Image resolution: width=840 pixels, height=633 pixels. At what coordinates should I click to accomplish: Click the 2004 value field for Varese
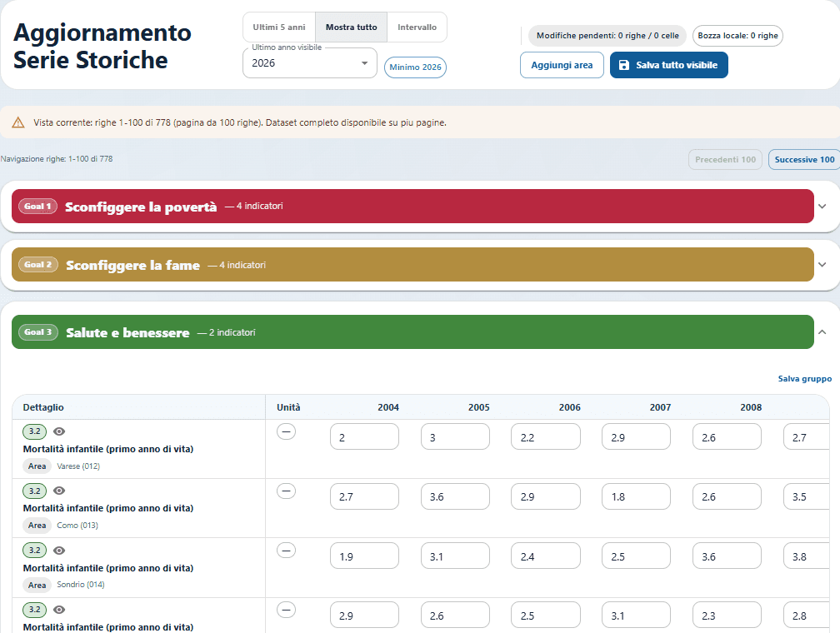364,437
